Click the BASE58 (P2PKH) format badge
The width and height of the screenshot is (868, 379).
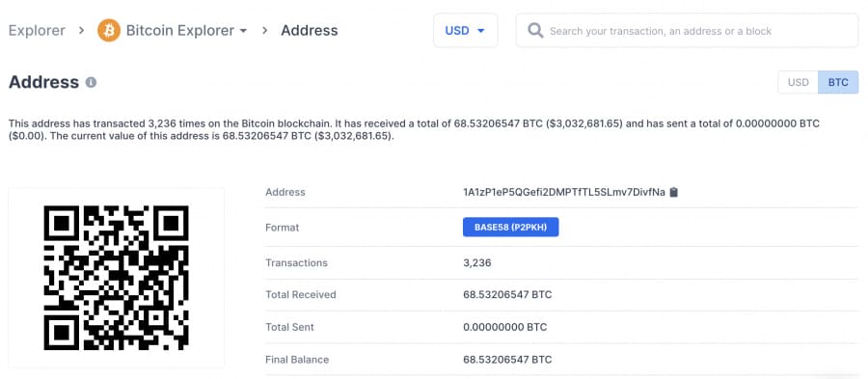(x=511, y=228)
